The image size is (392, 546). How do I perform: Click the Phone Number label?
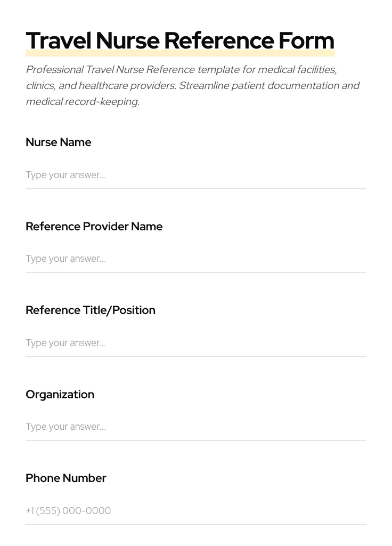[66, 478]
